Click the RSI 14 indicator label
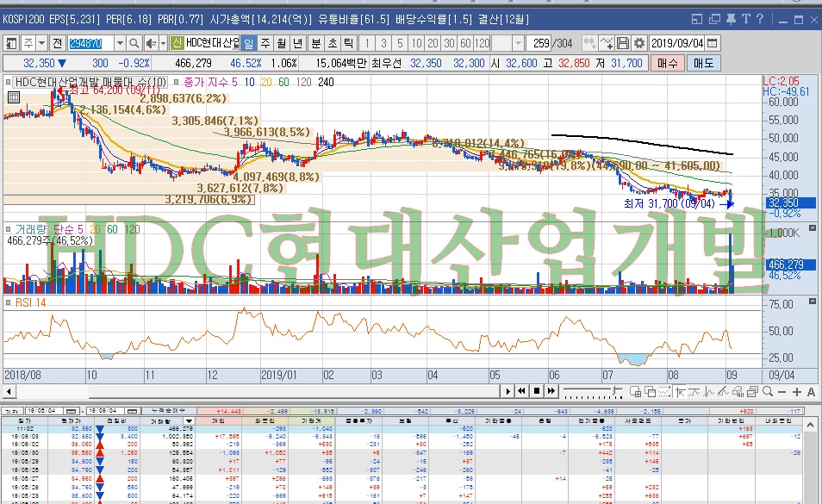The width and height of the screenshot is (822, 504). pyautogui.click(x=30, y=302)
